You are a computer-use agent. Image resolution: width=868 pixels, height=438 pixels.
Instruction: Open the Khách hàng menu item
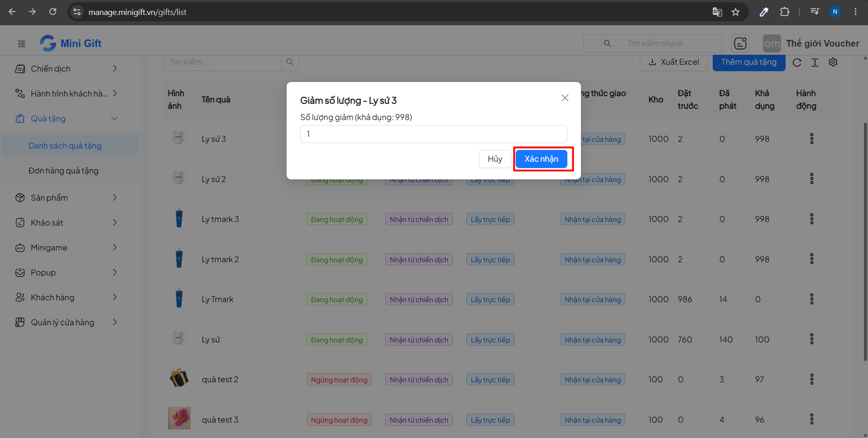point(67,298)
